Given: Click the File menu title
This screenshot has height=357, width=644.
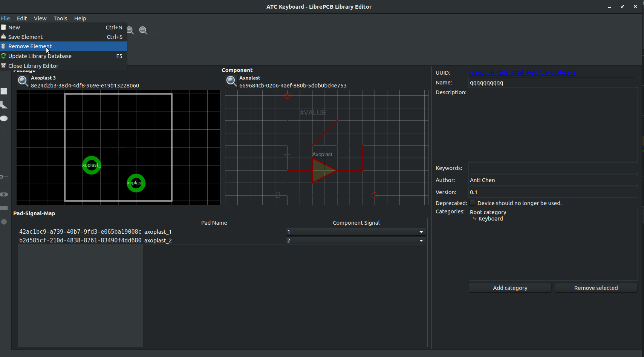Looking at the screenshot, I should (x=5, y=18).
